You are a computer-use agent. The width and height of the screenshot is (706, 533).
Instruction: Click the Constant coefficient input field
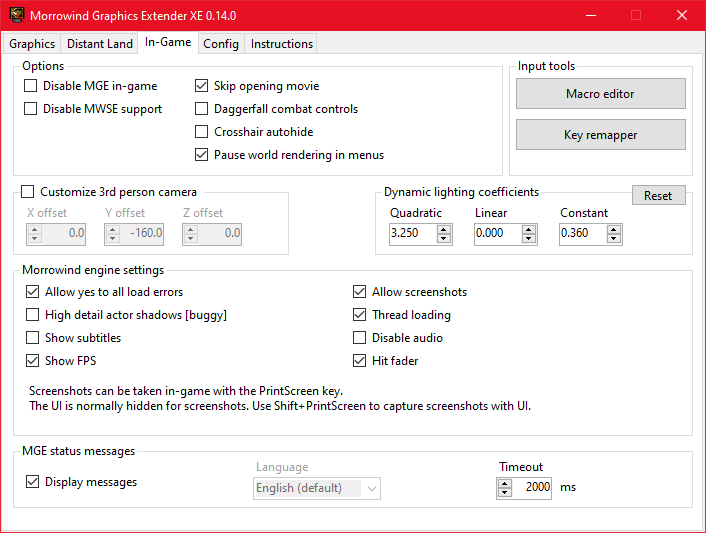[x=583, y=234]
